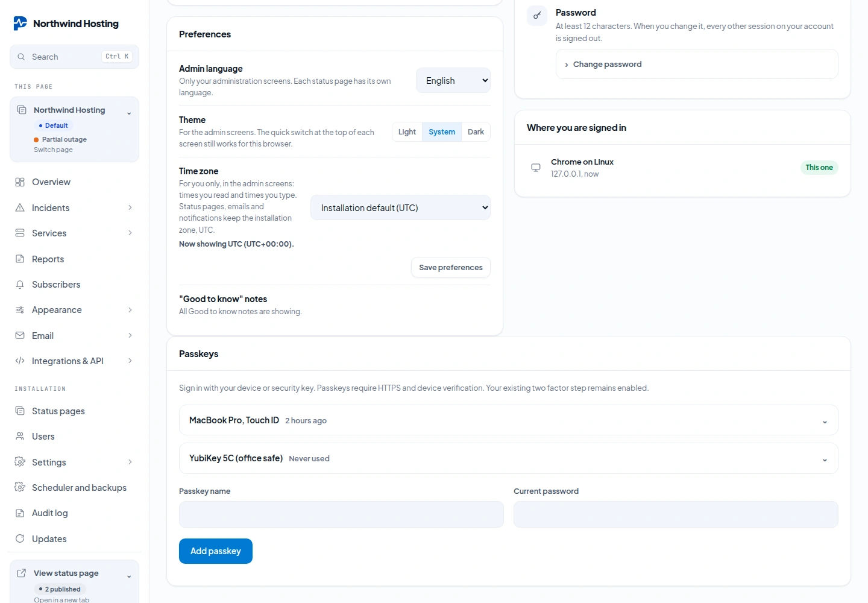Expand the Settings submenu chevron

pyautogui.click(x=130, y=462)
